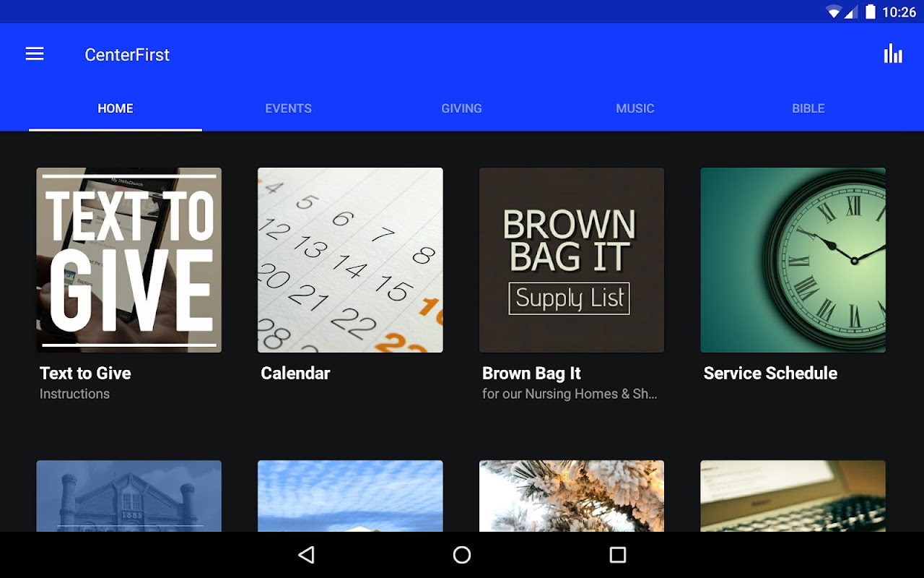
Task: Open the Calendar image card
Action: click(x=350, y=260)
